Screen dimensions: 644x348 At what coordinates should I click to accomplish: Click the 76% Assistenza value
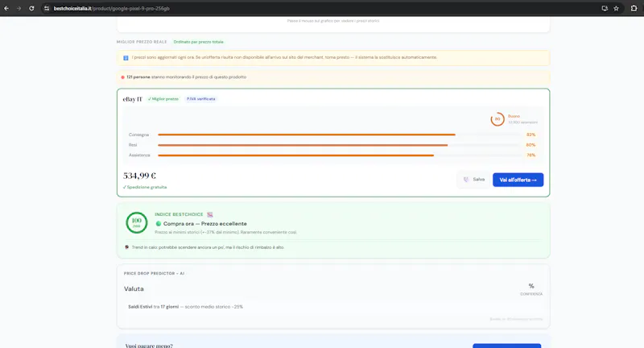pyautogui.click(x=530, y=155)
